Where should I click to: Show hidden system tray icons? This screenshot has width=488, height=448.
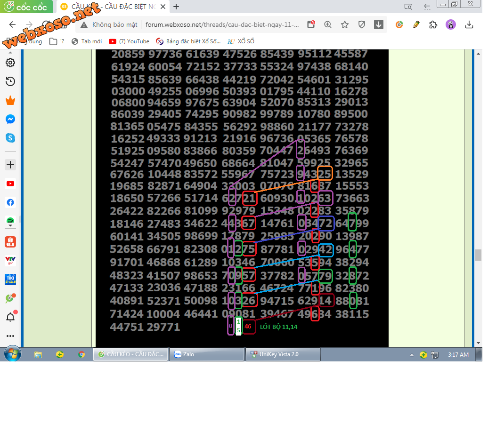412,355
